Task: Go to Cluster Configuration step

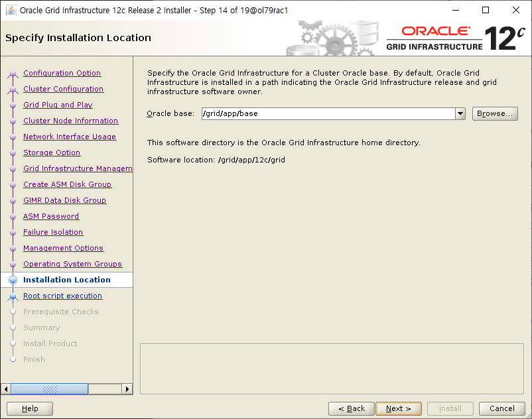Action: tap(63, 89)
